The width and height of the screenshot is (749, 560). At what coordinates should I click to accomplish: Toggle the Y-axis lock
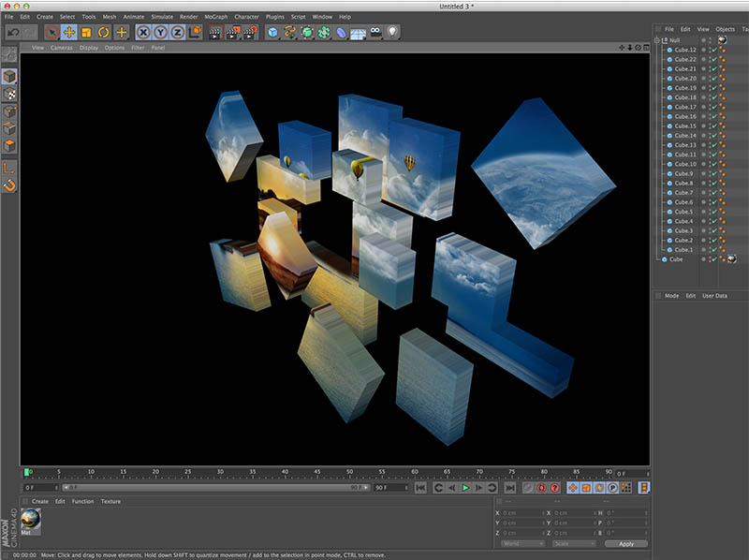point(160,33)
